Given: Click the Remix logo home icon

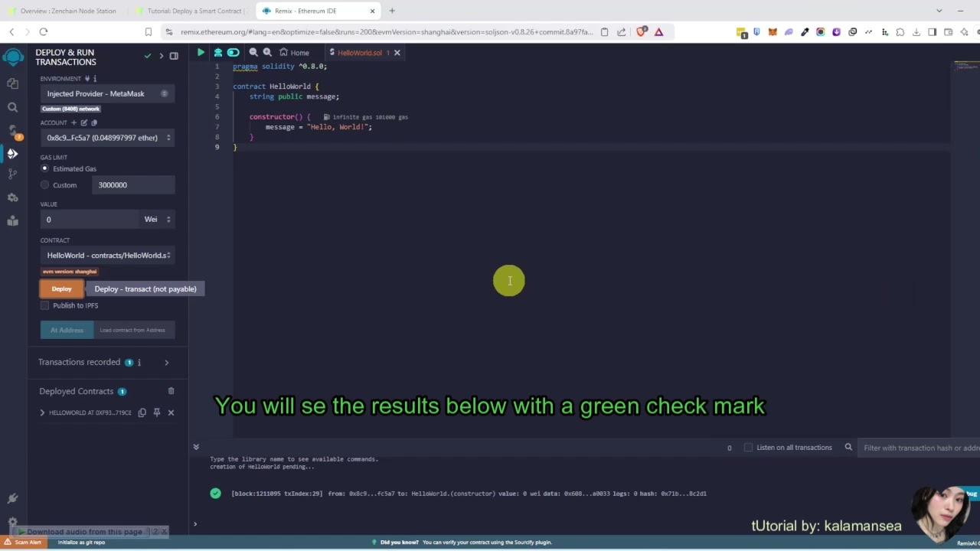Looking at the screenshot, I should (x=13, y=57).
